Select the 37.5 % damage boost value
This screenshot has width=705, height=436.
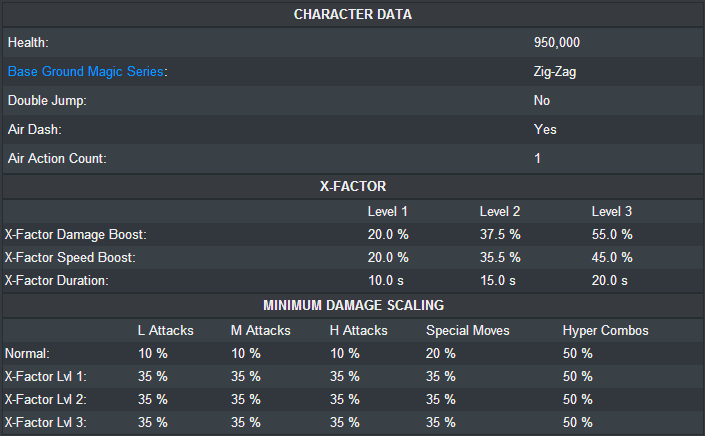pos(500,235)
